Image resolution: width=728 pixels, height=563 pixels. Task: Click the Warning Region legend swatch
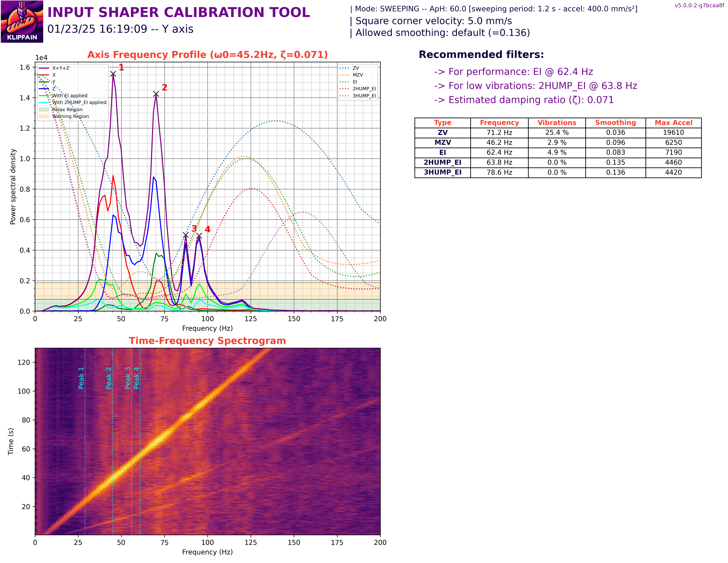coord(44,117)
